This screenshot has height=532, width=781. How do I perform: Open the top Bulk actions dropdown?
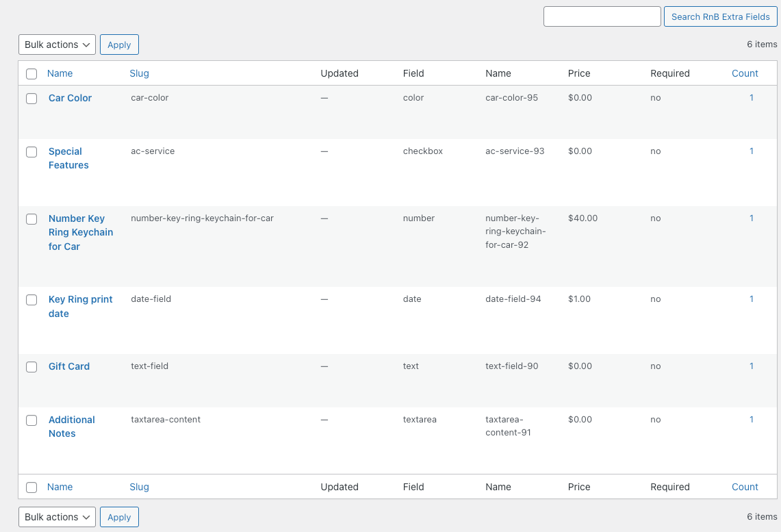[57, 45]
